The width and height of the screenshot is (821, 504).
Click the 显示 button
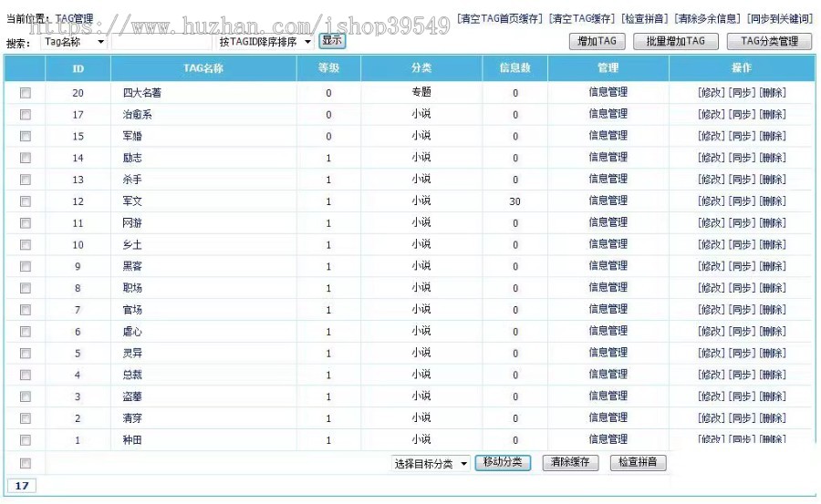point(332,40)
